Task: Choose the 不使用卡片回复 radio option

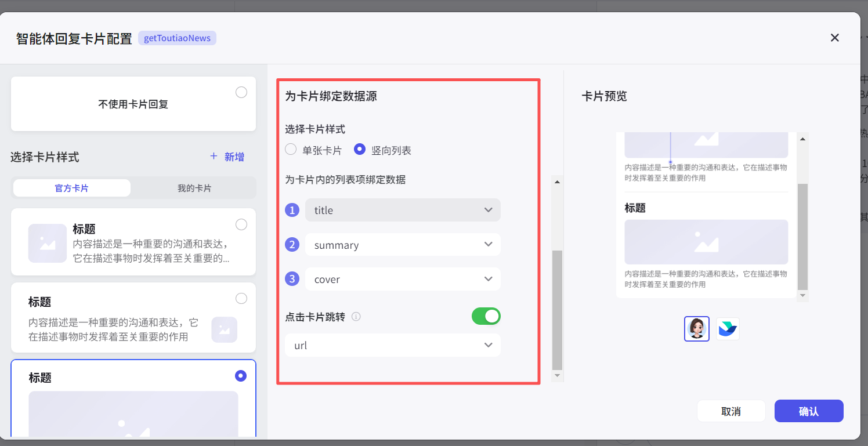Action: pos(241,92)
